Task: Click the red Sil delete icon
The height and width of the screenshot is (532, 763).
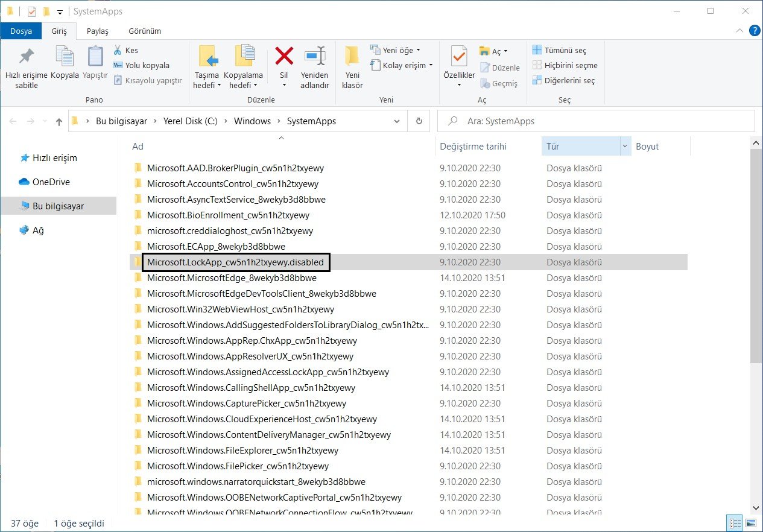Action: click(284, 57)
